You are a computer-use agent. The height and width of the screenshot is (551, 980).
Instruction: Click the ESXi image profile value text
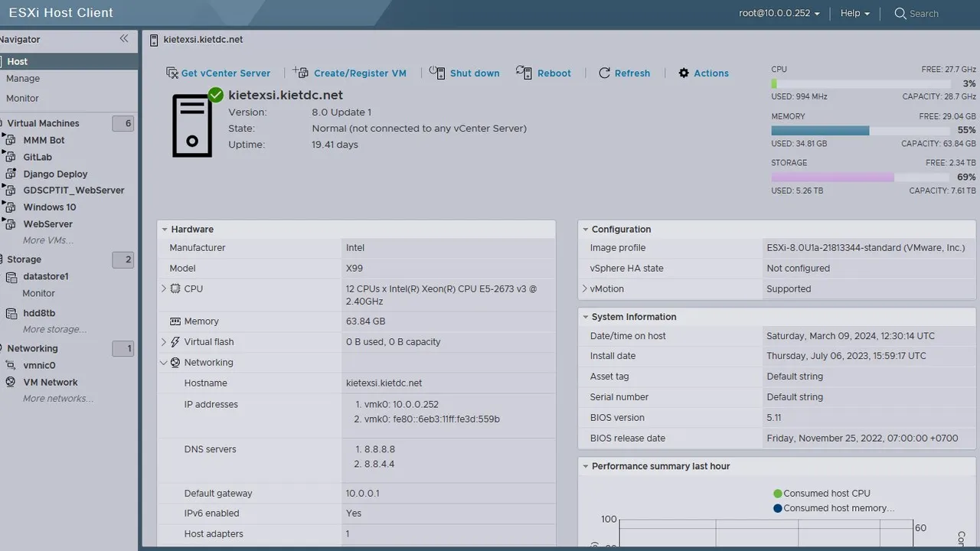pos(866,248)
